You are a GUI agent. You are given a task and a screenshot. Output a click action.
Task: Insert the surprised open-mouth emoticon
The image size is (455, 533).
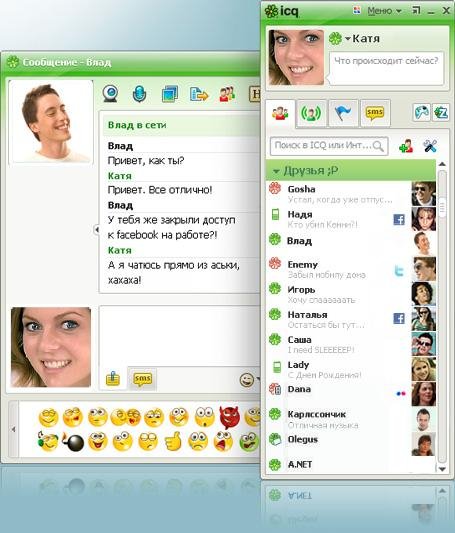204,417
